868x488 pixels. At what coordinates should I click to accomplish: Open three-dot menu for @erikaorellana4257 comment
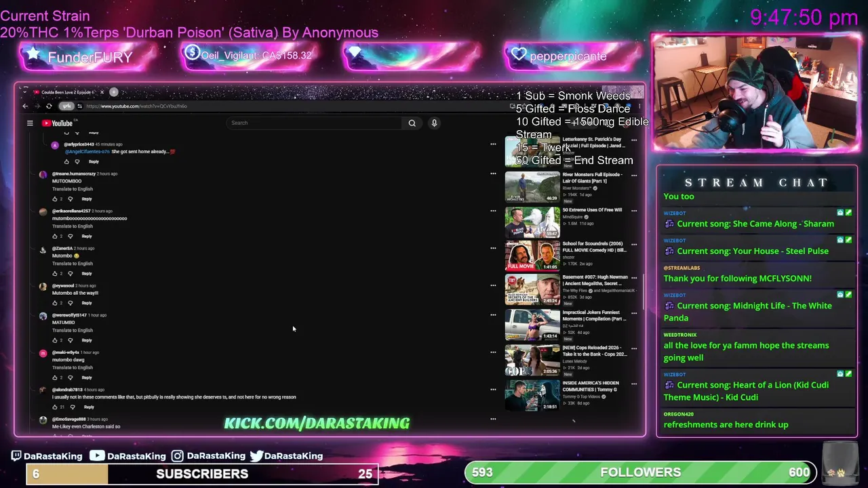click(493, 211)
